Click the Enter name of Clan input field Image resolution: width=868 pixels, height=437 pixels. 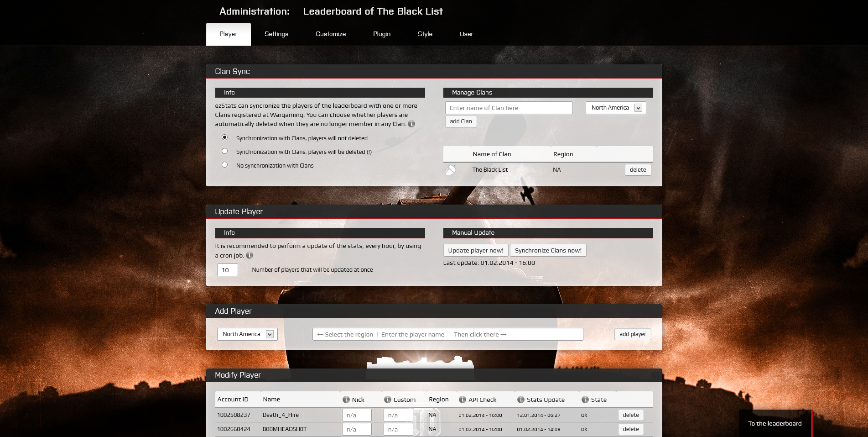[508, 108]
